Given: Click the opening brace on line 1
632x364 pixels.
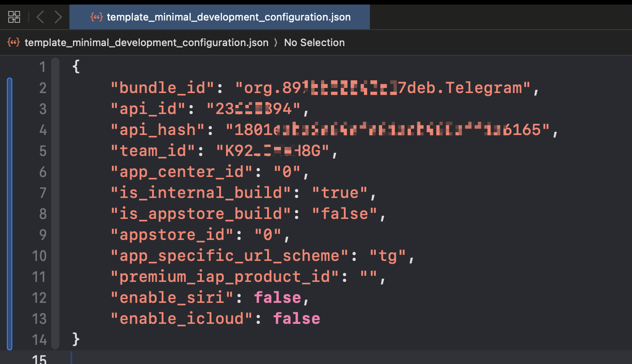Looking at the screenshot, I should pos(76,67).
